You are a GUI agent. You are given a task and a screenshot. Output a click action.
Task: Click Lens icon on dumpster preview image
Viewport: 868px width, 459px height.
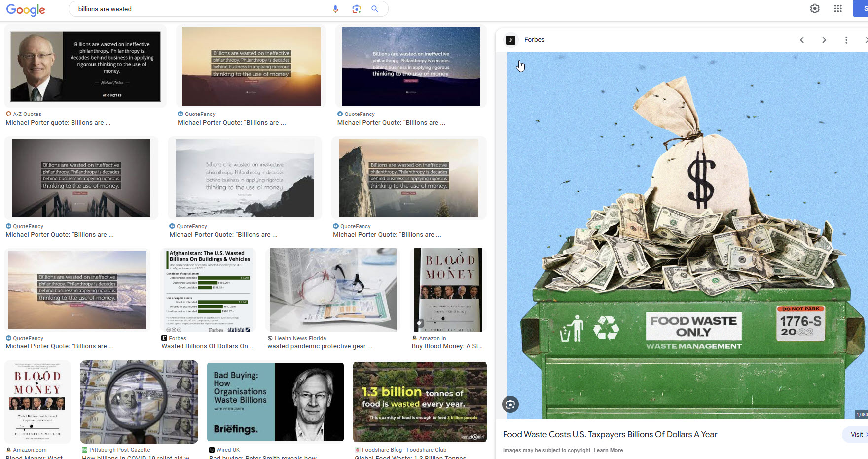tap(510, 404)
